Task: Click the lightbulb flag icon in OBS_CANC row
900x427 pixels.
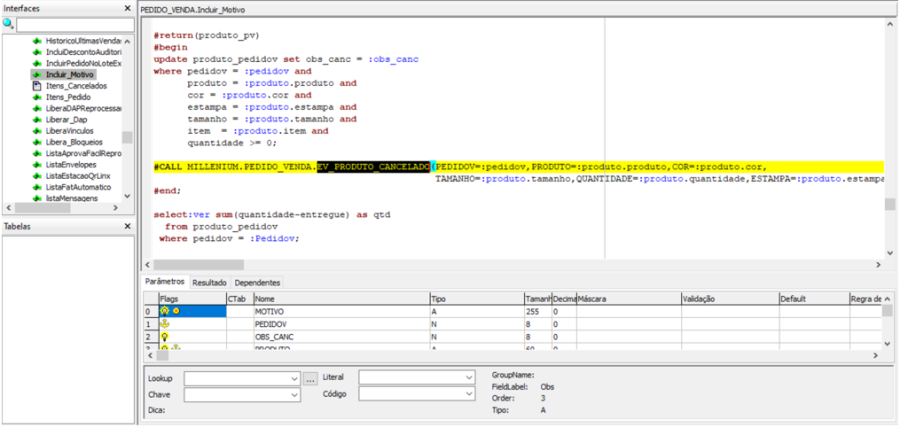Action: [x=164, y=337]
